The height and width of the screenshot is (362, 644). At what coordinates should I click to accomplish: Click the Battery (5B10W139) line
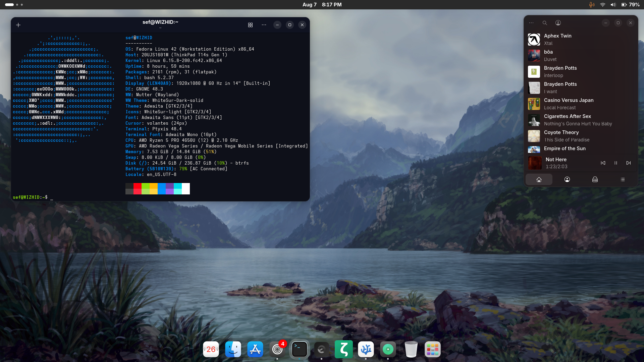pos(176,169)
